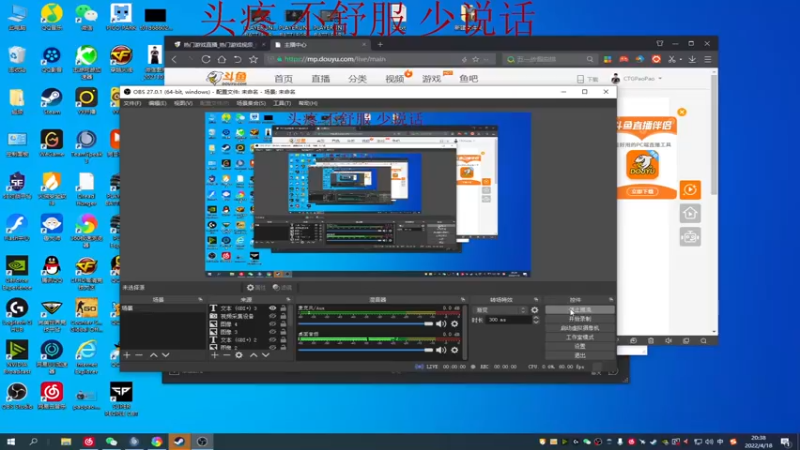Toggle lock for 文本 (GDI+) 3 source

click(283, 308)
